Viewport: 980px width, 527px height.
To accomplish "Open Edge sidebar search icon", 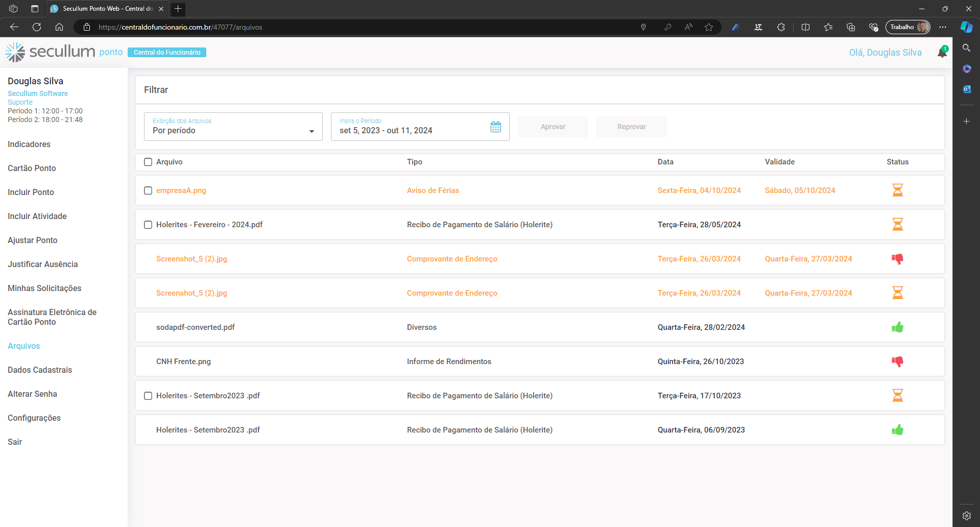I will [966, 48].
